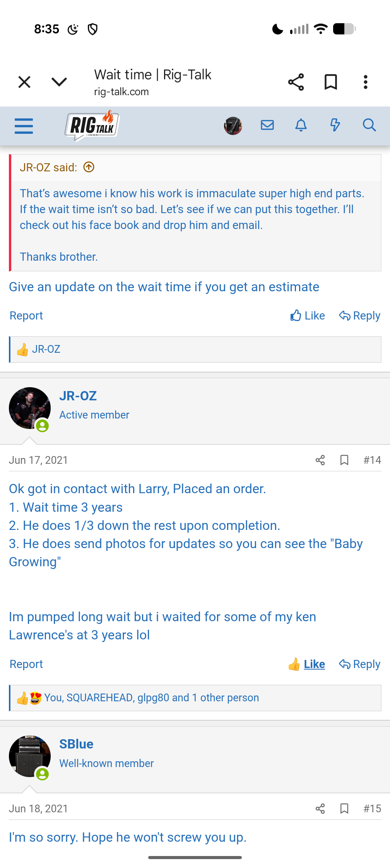Viewport: 390px width, 868px height.
Task: Check the bell notifications icon
Action: pos(301,125)
